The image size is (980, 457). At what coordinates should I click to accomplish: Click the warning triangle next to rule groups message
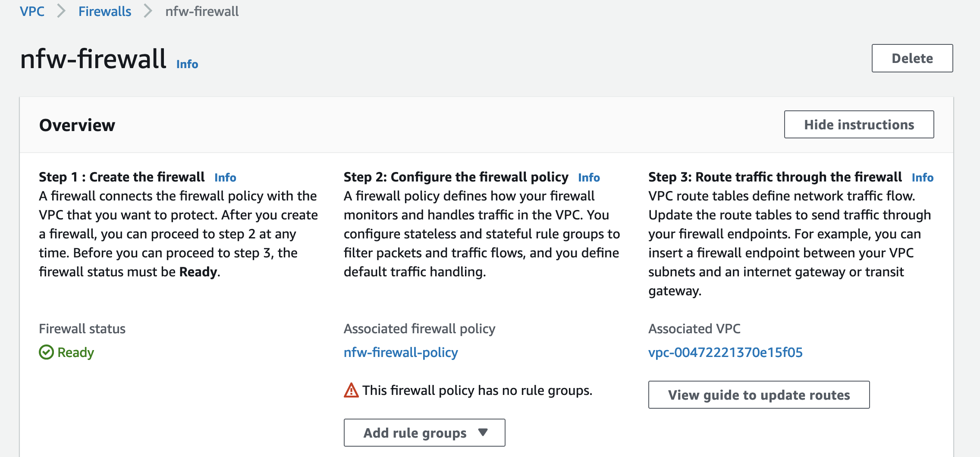click(x=351, y=390)
